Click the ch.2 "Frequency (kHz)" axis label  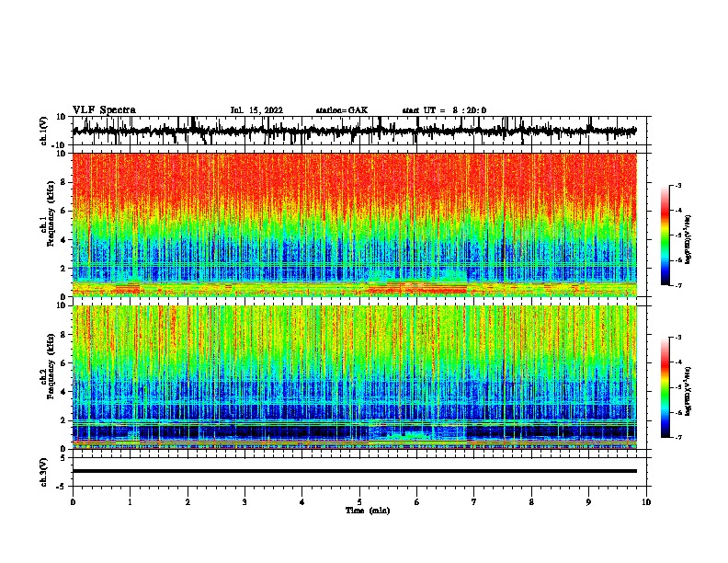tap(51, 366)
